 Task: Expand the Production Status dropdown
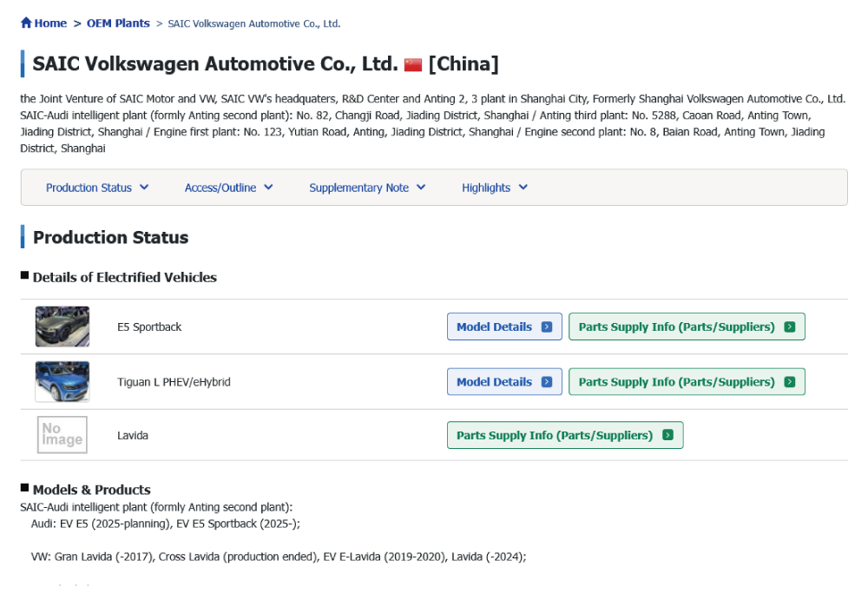144,188
